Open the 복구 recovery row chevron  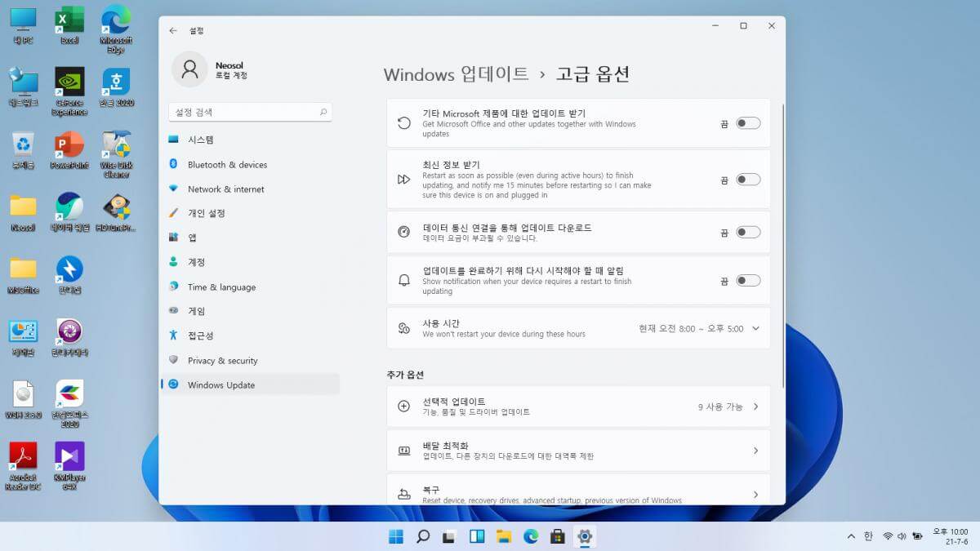click(755, 495)
